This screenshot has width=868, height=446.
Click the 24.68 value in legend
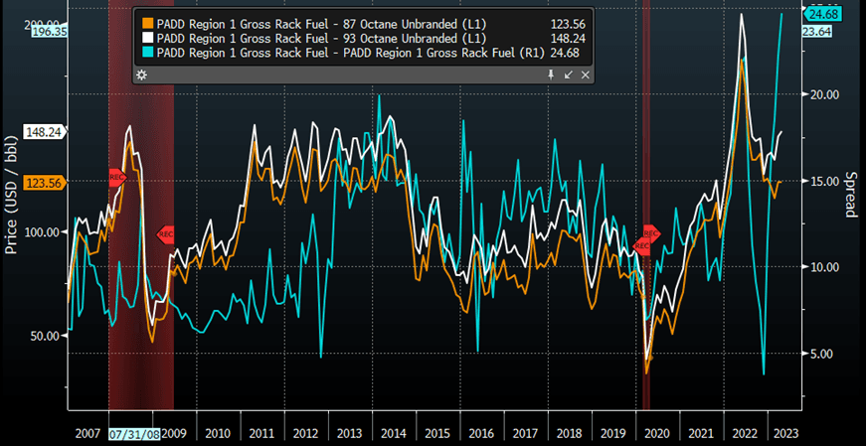[x=565, y=53]
